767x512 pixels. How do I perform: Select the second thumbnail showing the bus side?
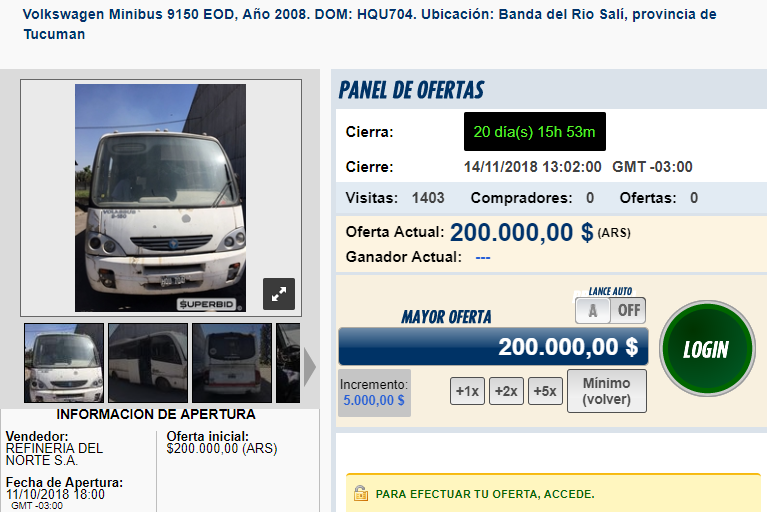click(148, 363)
